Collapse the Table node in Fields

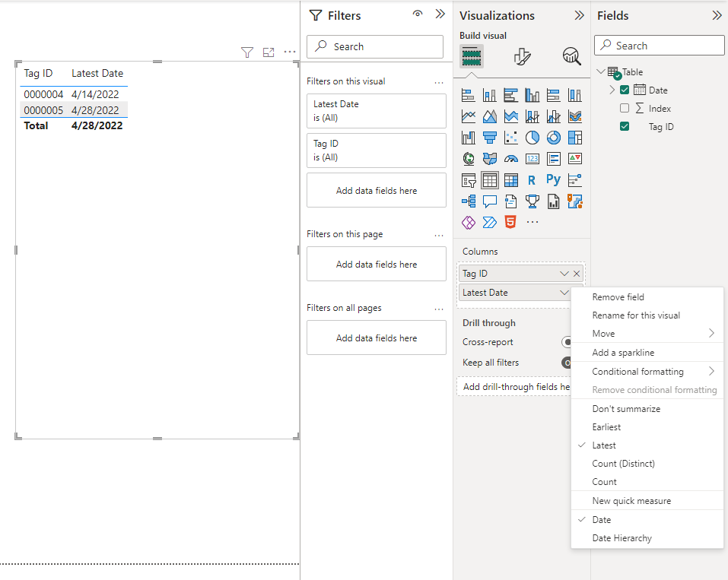pyautogui.click(x=601, y=71)
